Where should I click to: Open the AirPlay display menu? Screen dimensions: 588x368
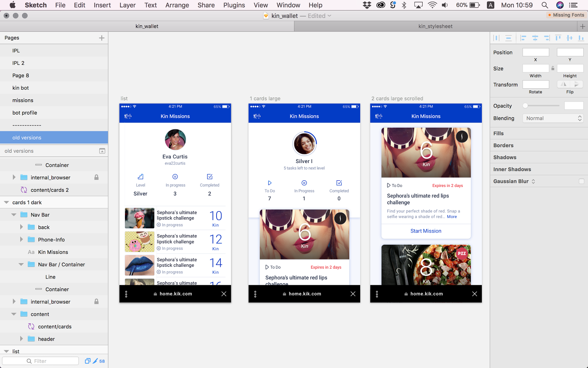pyautogui.click(x=418, y=5)
